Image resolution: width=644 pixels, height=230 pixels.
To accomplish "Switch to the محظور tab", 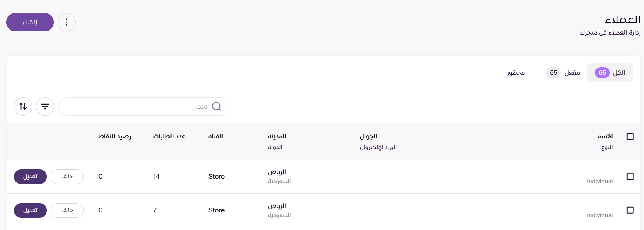I will pos(516,73).
